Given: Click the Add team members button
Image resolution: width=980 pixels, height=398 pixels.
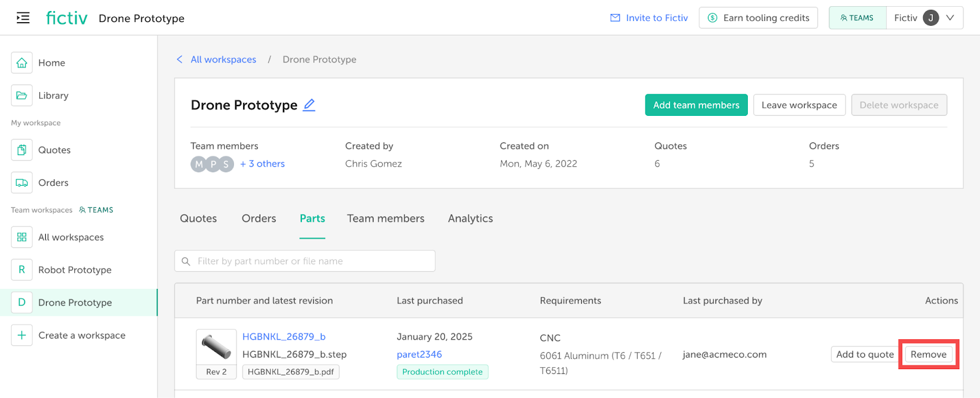Looking at the screenshot, I should 696,105.
